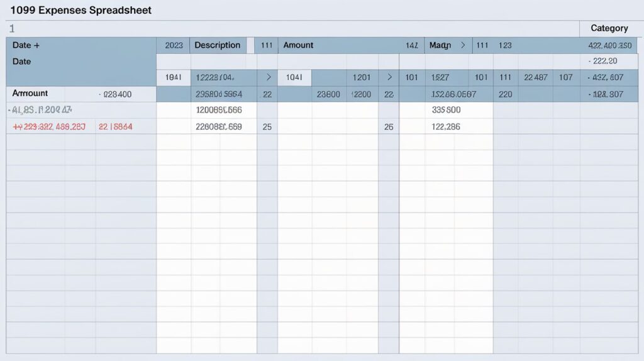Click the Amount row label beside 028400

point(30,93)
